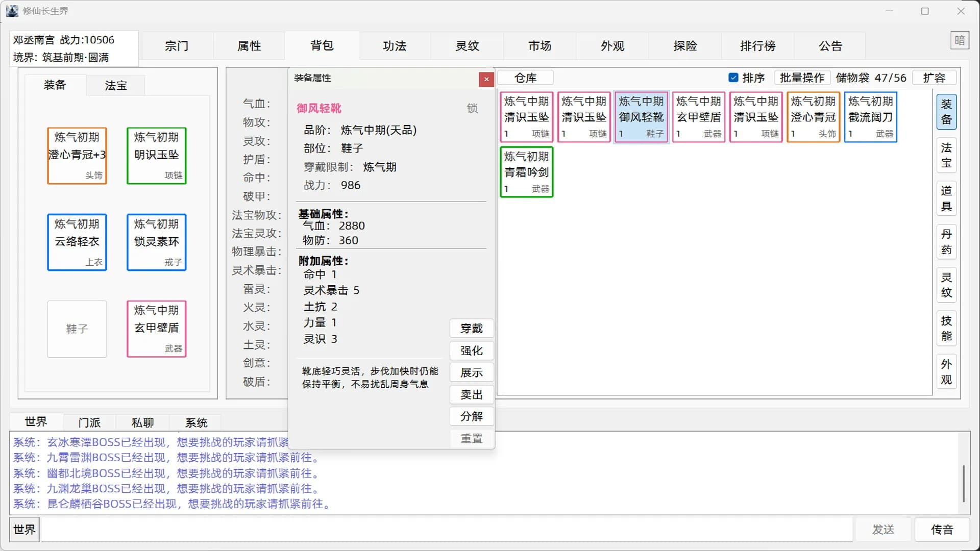
Task: Click the chat log scrollbar
Action: (964, 483)
